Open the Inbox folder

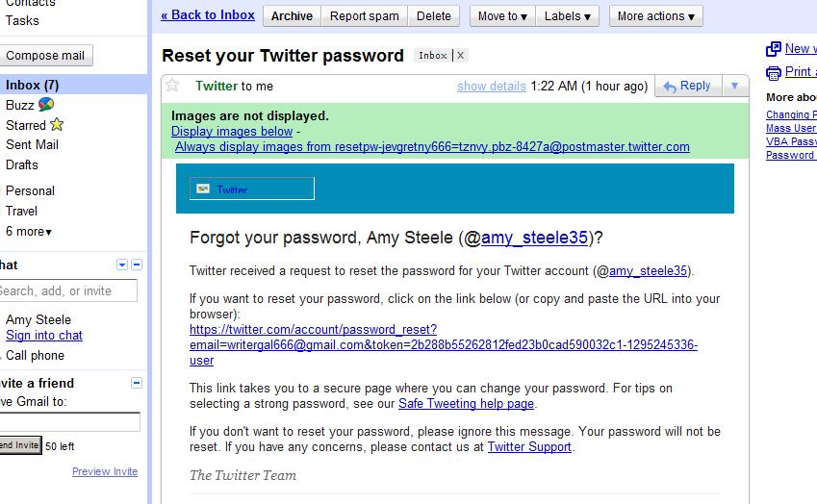[32, 86]
